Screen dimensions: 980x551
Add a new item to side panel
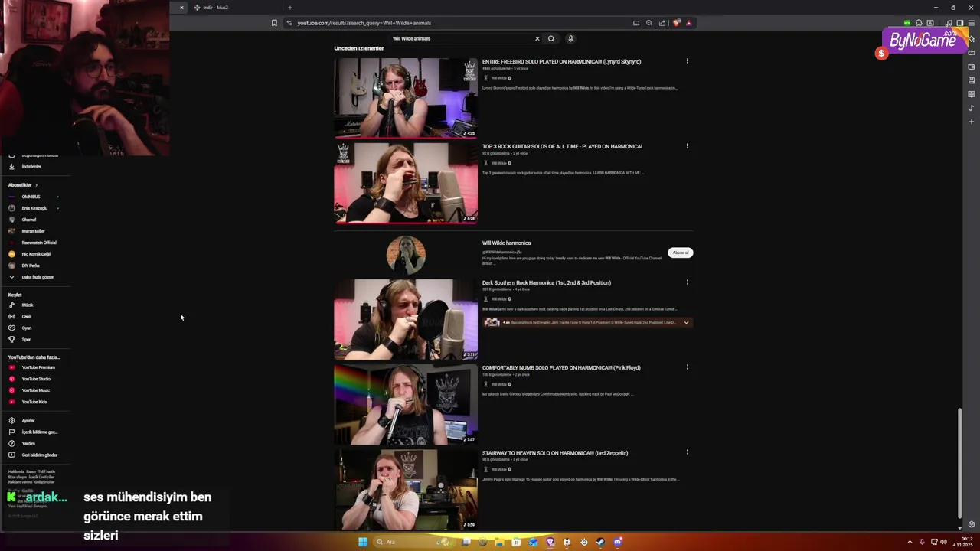click(972, 122)
